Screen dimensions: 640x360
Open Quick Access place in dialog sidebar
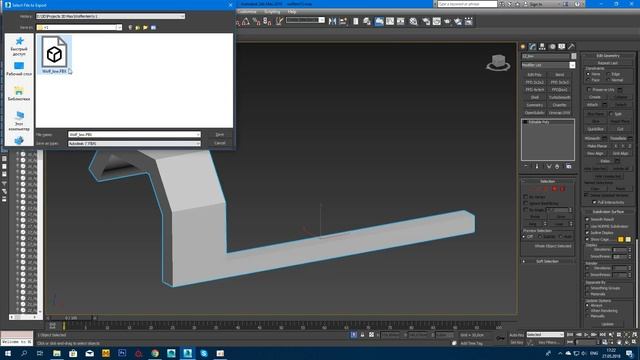pos(19,46)
